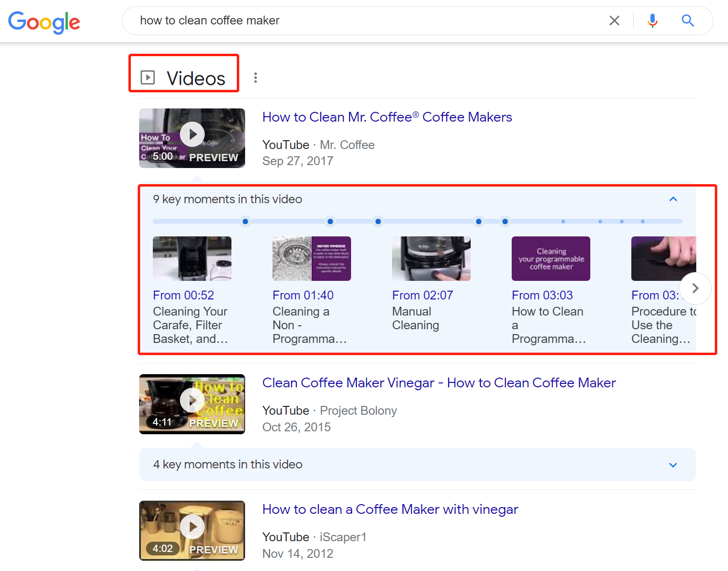728x571 pixels.
Task: Click "9 key moments in this video" text
Action: click(x=228, y=199)
